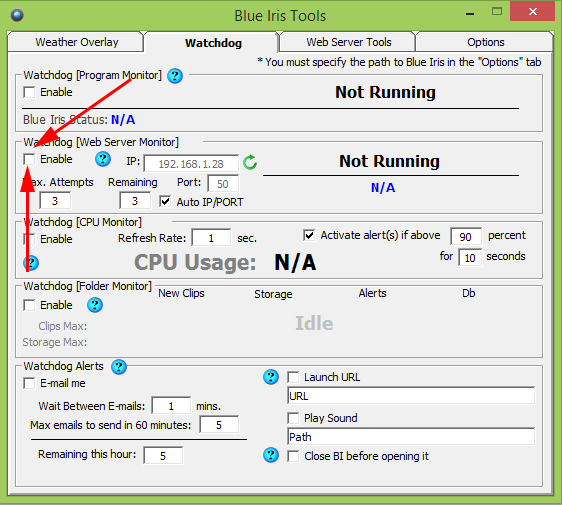Check the E-mail me option

29,383
